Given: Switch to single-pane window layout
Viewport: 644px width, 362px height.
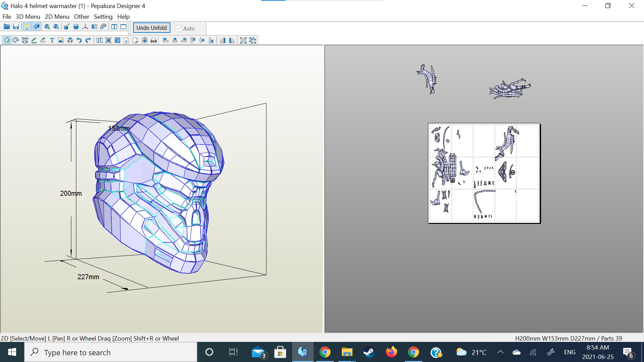Looking at the screenshot, I should click(x=123, y=27).
